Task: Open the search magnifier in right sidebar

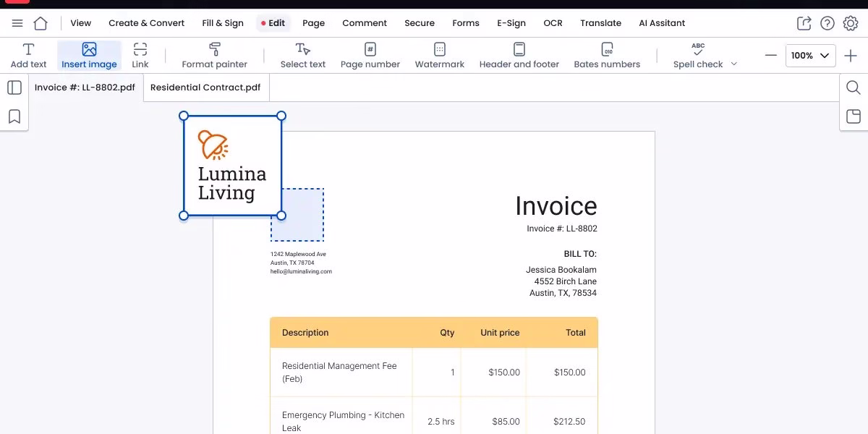Action: click(x=854, y=88)
